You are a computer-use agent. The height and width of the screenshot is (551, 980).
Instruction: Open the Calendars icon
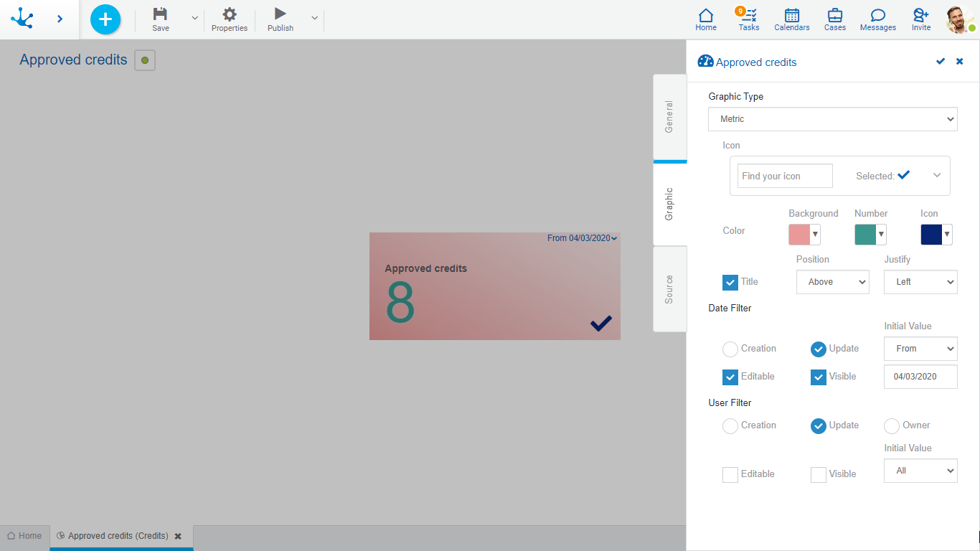tap(792, 16)
